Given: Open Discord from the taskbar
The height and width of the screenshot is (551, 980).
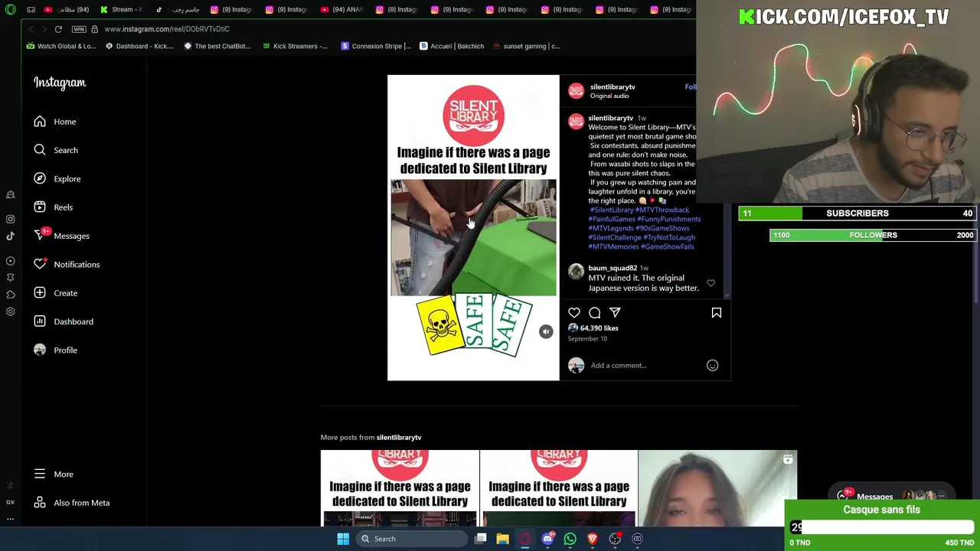Looking at the screenshot, I should [547, 539].
